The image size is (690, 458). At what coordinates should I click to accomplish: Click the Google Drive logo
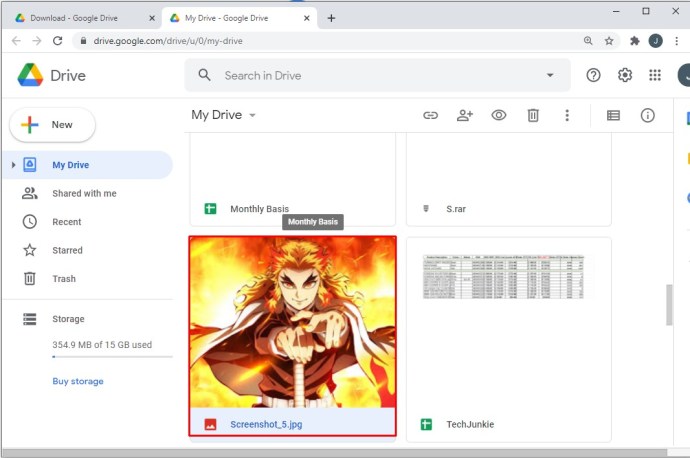pos(30,75)
